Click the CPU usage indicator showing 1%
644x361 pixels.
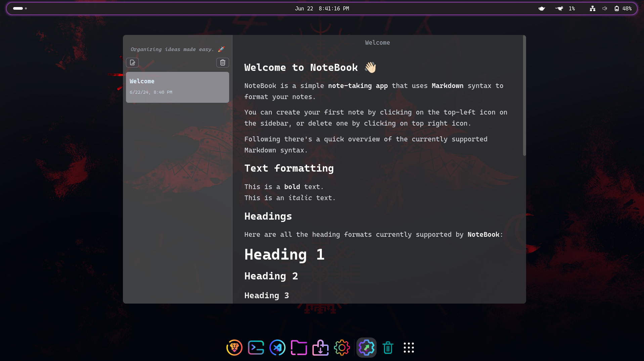tap(565, 8)
